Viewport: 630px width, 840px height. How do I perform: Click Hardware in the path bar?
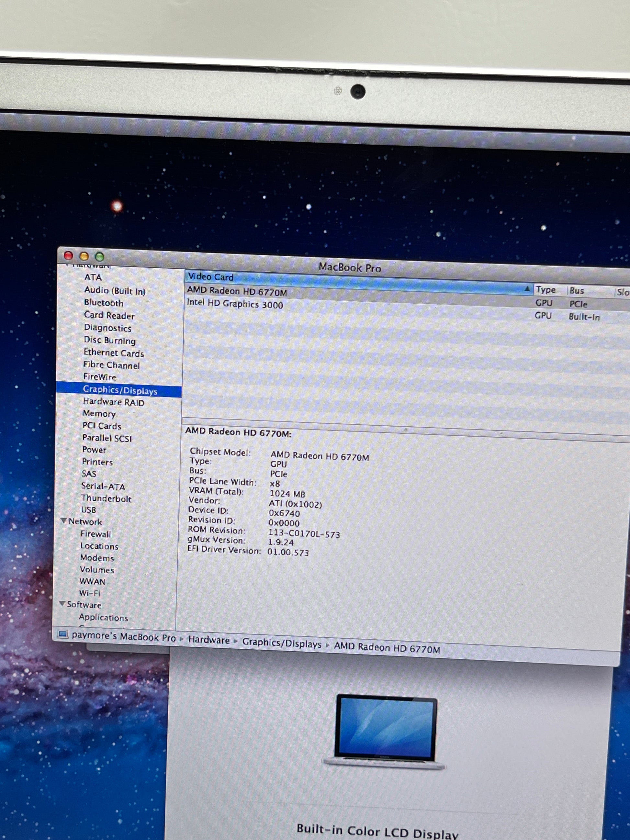pyautogui.click(x=209, y=640)
